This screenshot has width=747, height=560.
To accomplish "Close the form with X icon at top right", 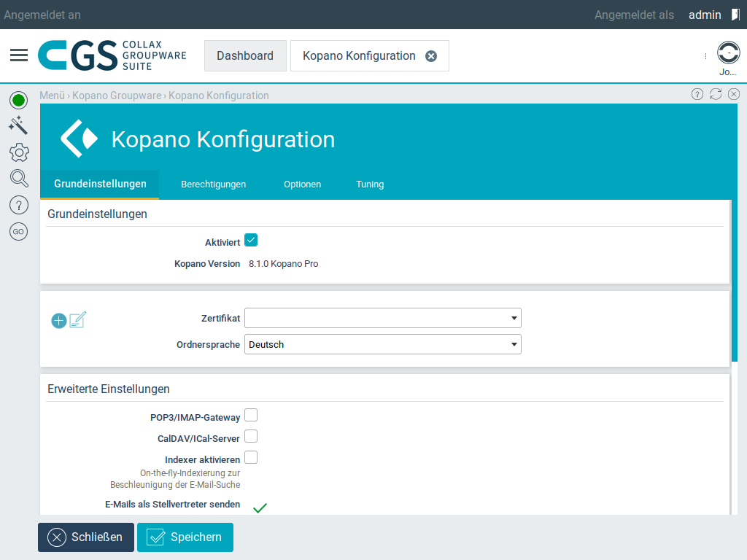I will tap(734, 94).
